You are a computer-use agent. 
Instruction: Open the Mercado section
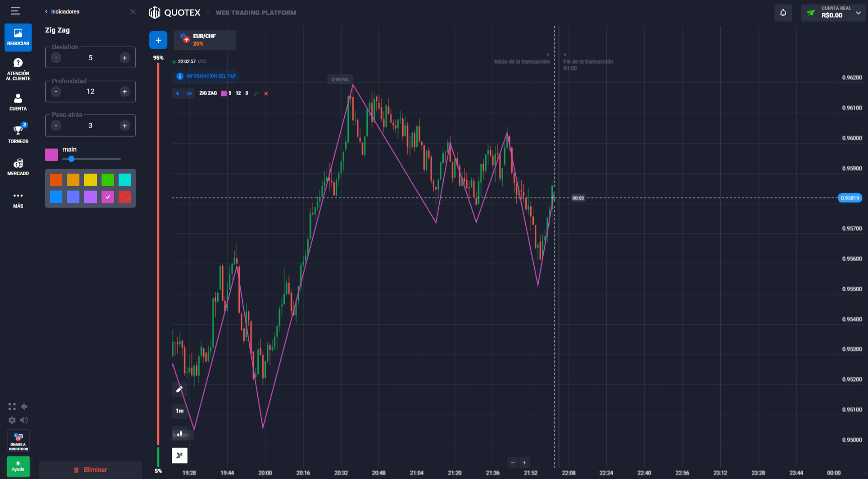pyautogui.click(x=18, y=167)
